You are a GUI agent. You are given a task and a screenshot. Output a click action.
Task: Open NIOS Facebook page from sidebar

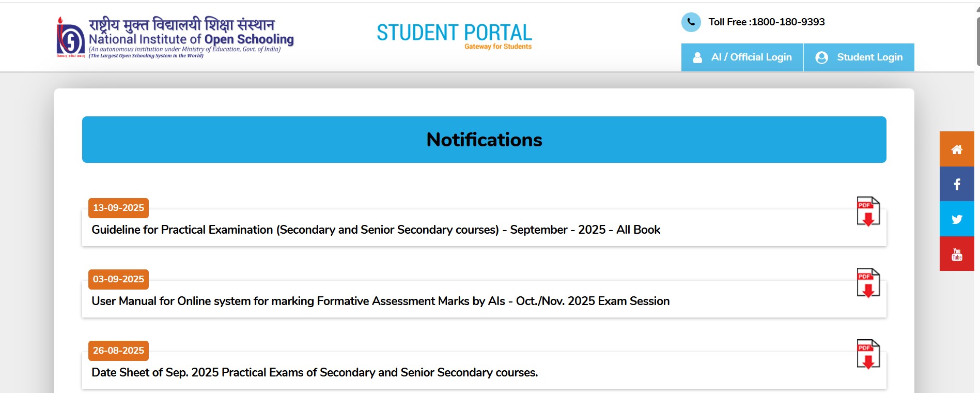click(x=956, y=184)
